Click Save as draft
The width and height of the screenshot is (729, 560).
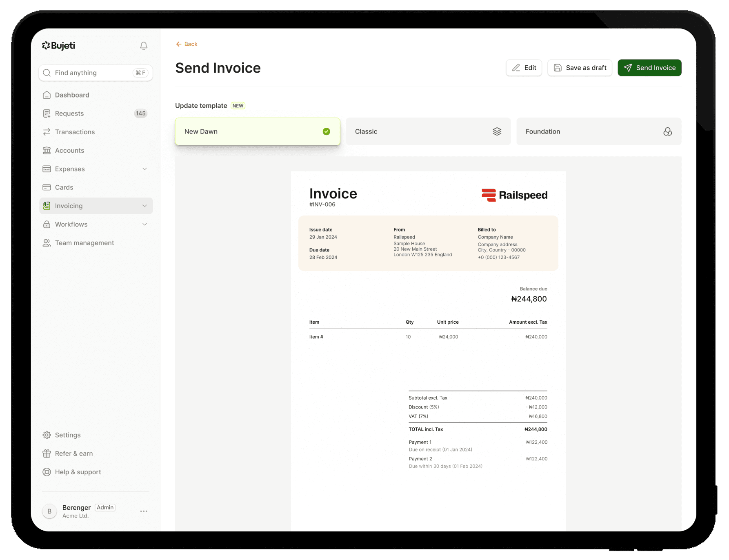click(x=580, y=68)
